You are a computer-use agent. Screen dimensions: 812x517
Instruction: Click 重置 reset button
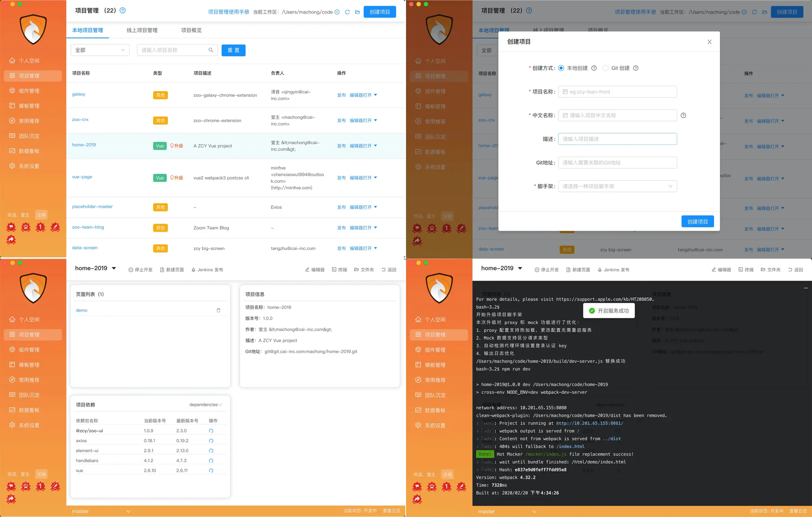click(x=233, y=50)
